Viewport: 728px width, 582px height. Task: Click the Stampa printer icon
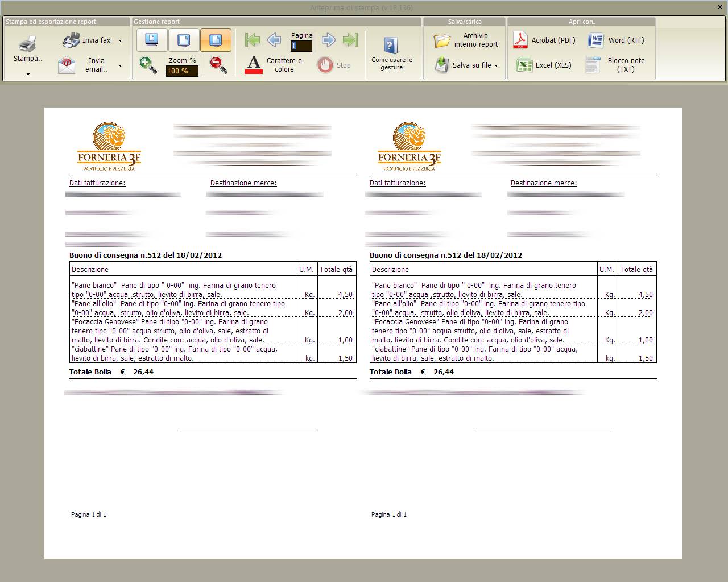click(x=27, y=43)
